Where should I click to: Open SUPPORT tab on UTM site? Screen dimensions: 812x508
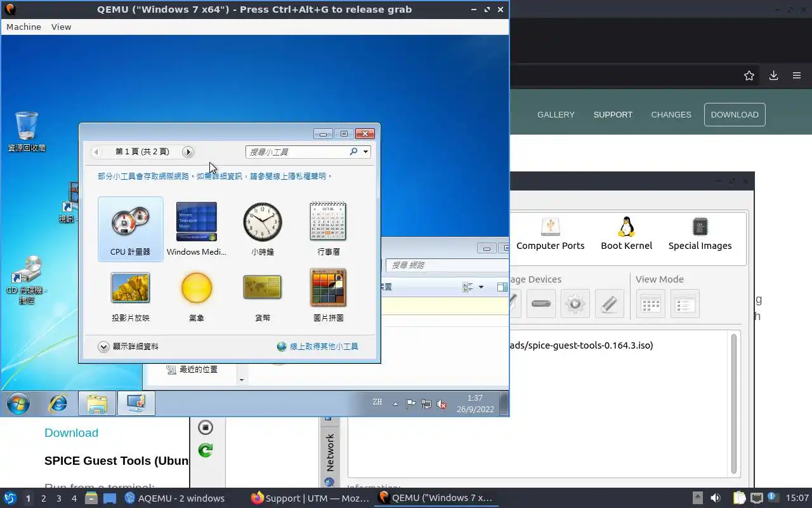pyautogui.click(x=613, y=114)
